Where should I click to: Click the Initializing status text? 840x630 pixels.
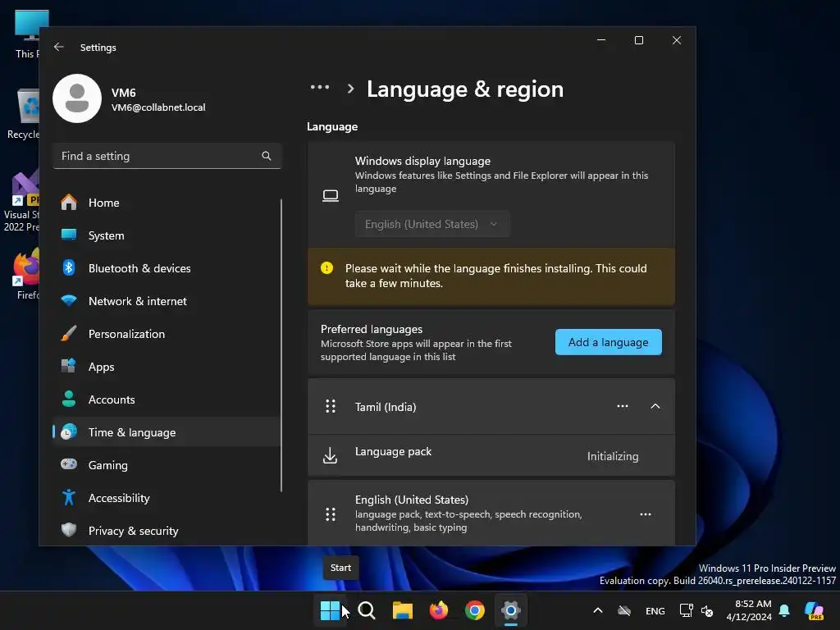click(613, 456)
